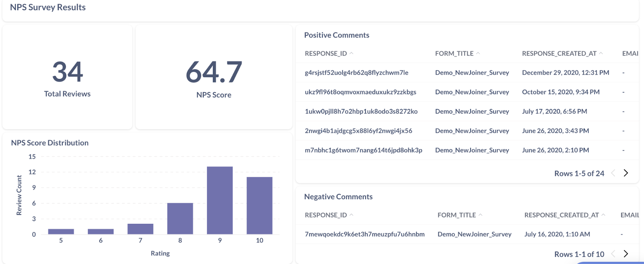Click the rating 9 bar in NPS Score Distribution
The width and height of the screenshot is (644, 264).
coord(220,199)
